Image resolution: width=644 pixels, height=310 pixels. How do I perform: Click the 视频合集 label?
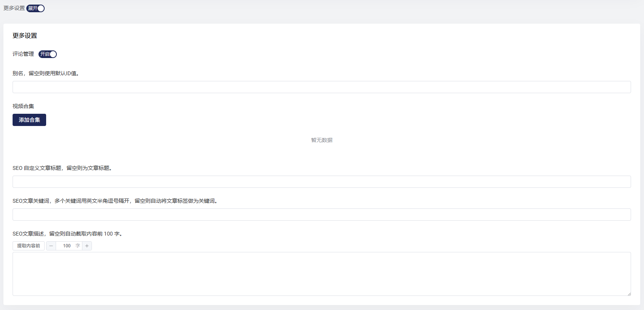23,106
